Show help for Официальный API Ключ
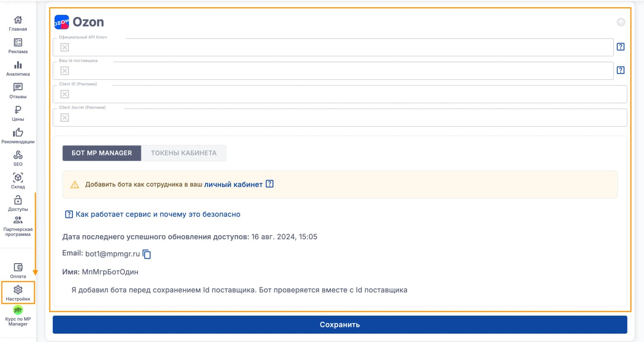 [621, 47]
